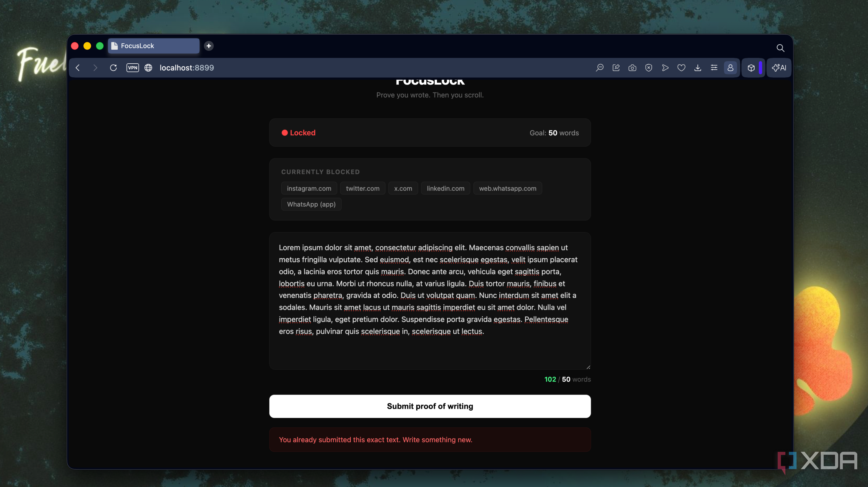Click the localhost:8899 address field

187,68
